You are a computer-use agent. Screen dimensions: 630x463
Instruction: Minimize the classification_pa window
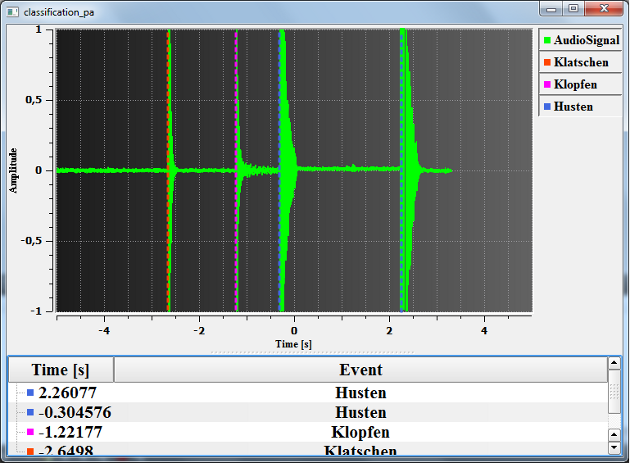click(551, 8)
